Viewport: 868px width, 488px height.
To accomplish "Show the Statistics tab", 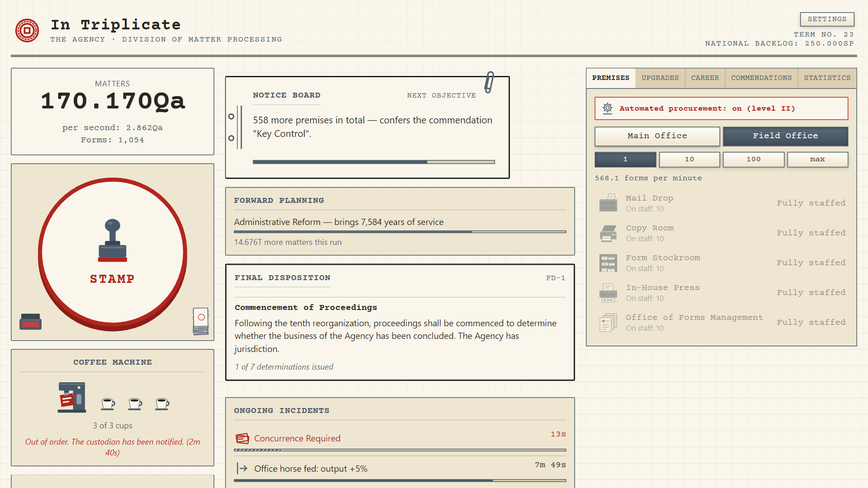I will click(x=827, y=78).
